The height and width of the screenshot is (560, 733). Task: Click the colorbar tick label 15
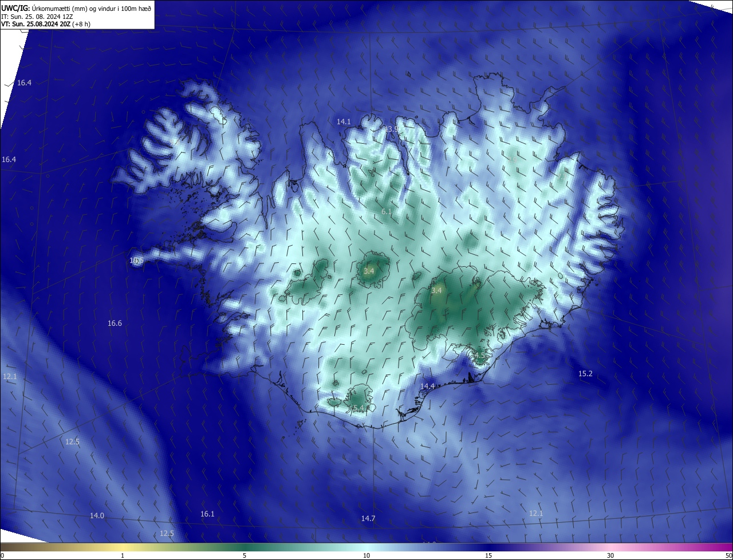coord(488,556)
